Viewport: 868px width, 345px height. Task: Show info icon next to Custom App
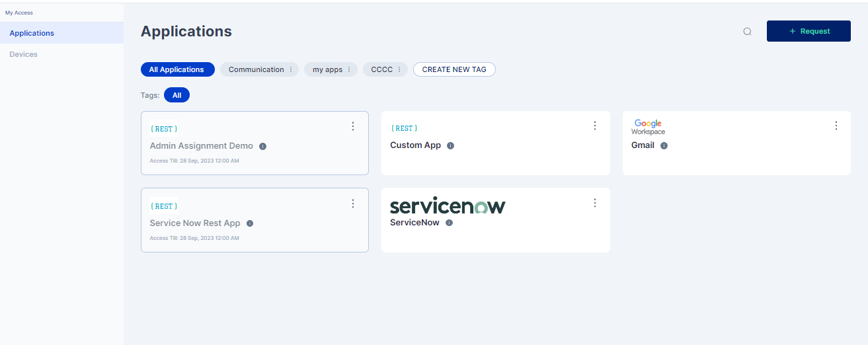(x=450, y=145)
